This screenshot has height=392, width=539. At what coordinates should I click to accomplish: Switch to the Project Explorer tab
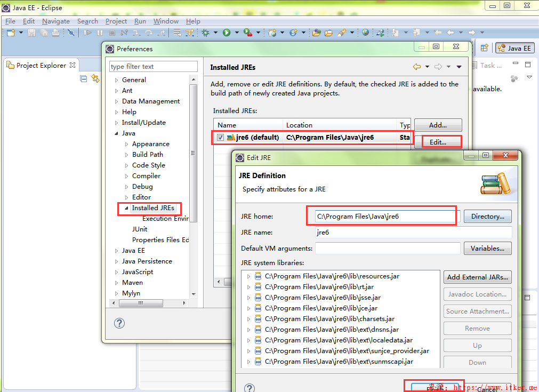41,65
